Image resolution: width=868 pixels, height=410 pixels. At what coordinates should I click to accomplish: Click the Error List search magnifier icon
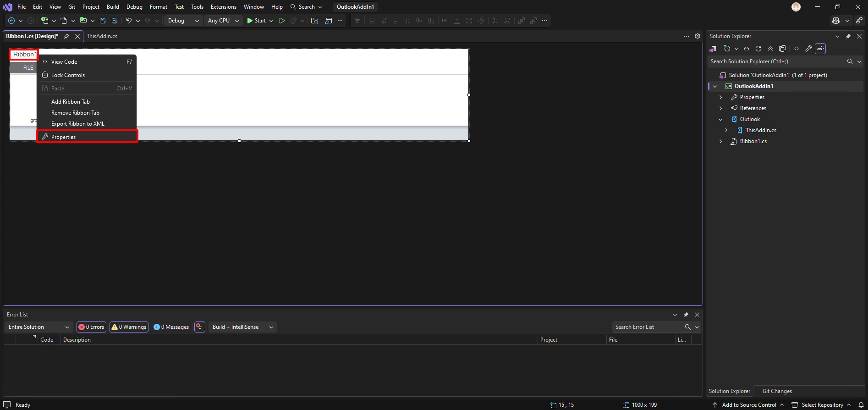click(x=688, y=327)
